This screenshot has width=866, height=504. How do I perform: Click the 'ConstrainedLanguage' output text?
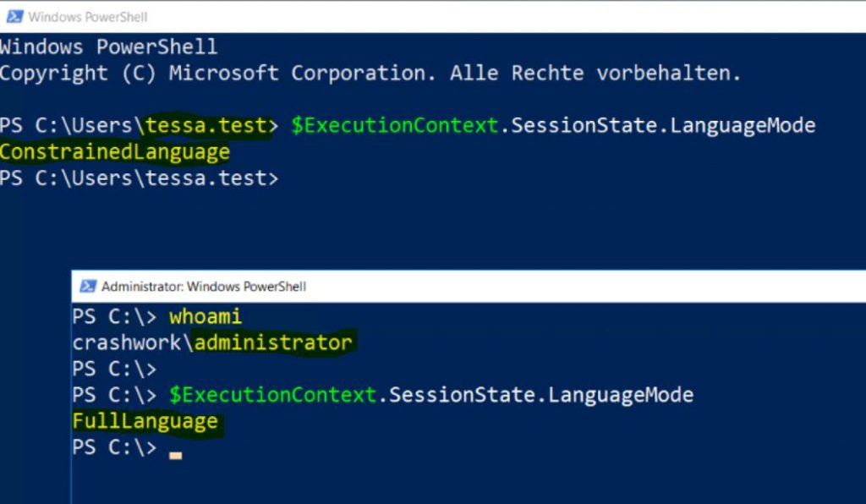click(x=115, y=152)
